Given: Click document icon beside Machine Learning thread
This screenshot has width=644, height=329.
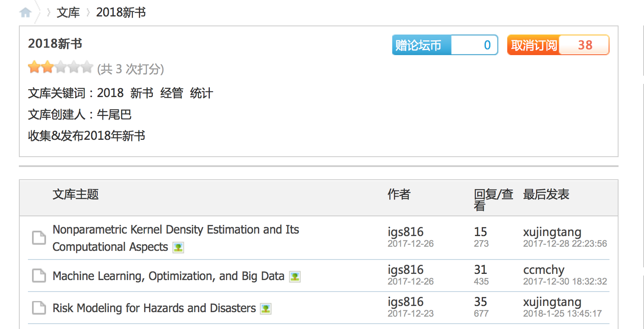Looking at the screenshot, I should coord(39,276).
